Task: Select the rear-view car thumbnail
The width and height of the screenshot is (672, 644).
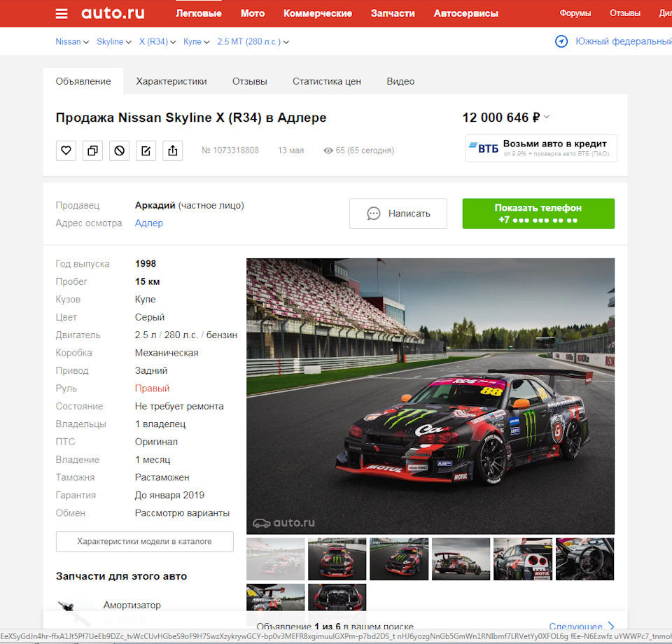Action: (x=461, y=559)
